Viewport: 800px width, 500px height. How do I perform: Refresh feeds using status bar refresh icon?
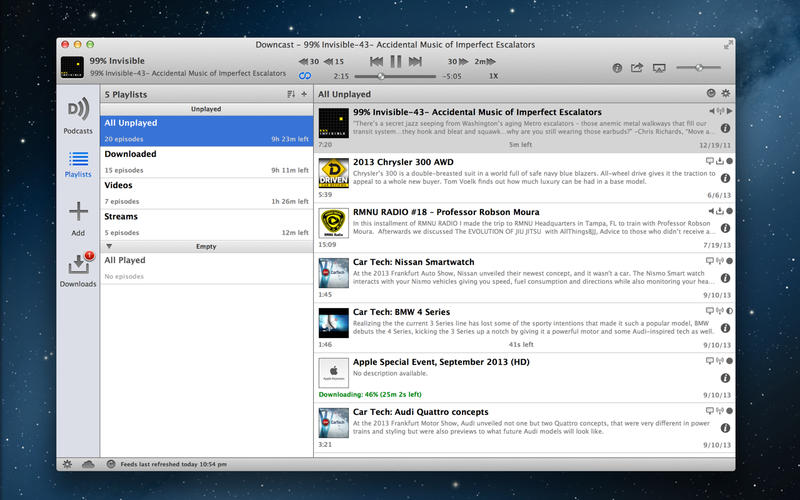pyautogui.click(x=111, y=464)
